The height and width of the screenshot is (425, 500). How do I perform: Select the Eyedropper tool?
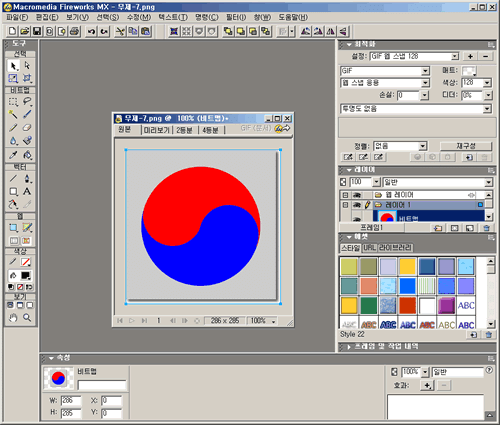pos(13,155)
